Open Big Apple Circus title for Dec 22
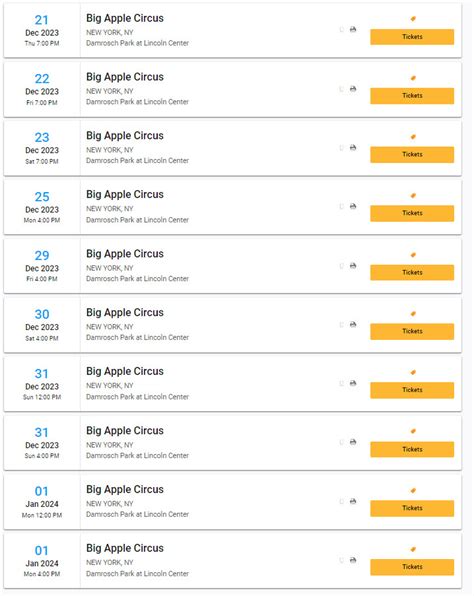Viewport: 474px width, 596px height. click(125, 77)
